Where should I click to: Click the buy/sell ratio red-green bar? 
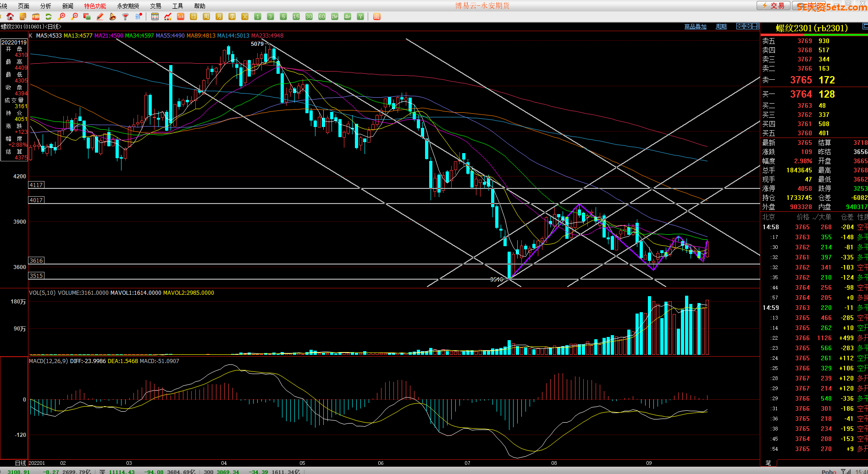pos(814,35)
